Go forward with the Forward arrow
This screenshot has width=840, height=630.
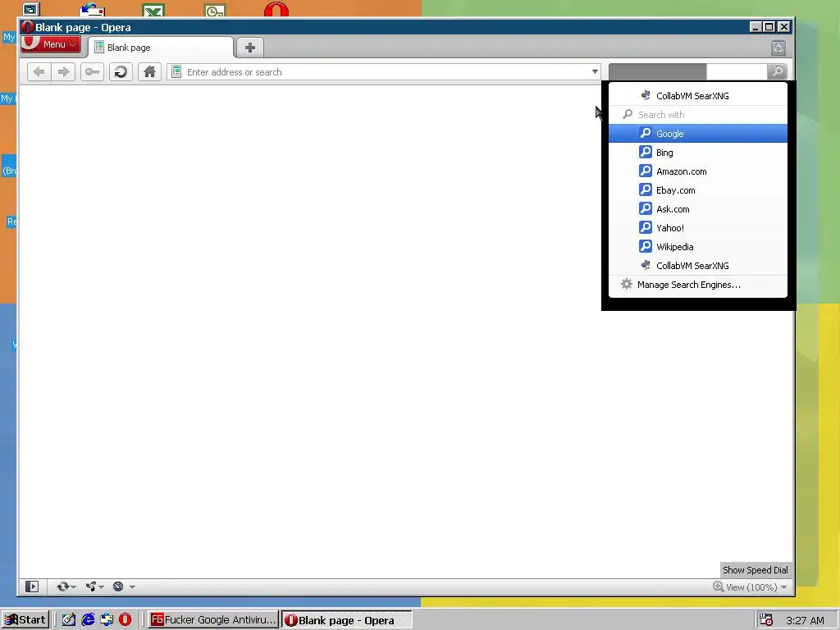[x=63, y=72]
